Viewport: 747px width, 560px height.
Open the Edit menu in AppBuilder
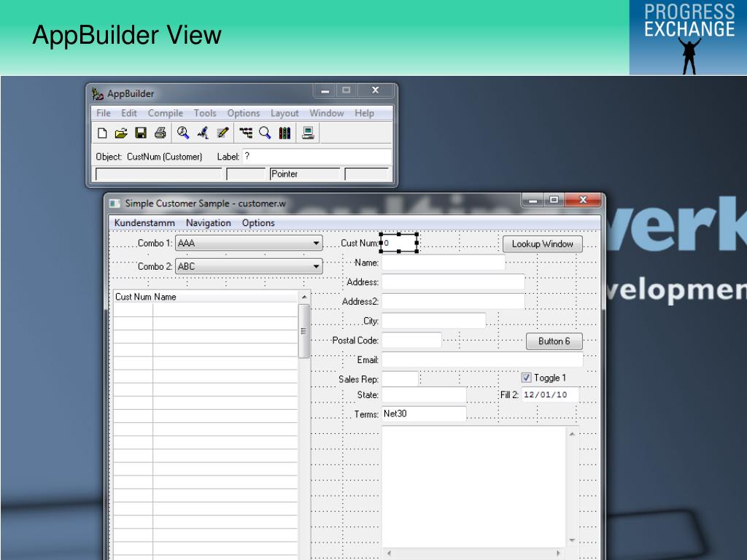click(129, 113)
